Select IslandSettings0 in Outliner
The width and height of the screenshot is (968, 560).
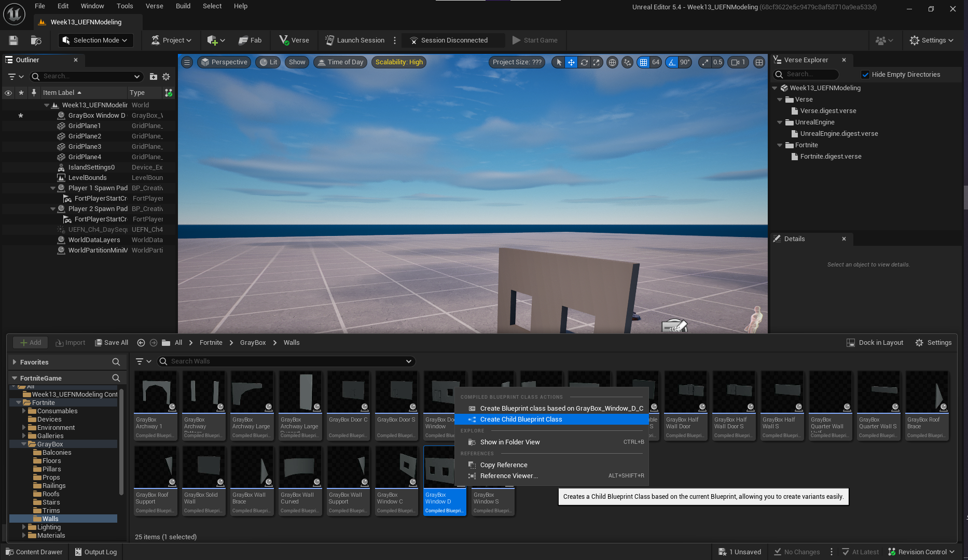coord(91,167)
